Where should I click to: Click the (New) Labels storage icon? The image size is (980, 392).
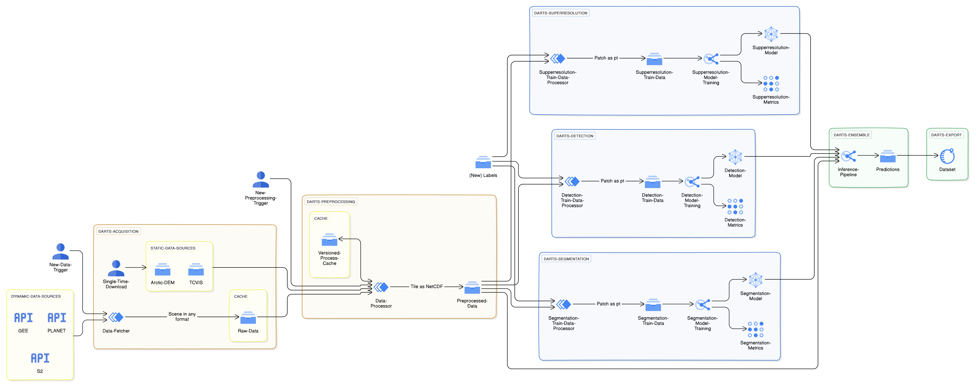pyautogui.click(x=483, y=162)
